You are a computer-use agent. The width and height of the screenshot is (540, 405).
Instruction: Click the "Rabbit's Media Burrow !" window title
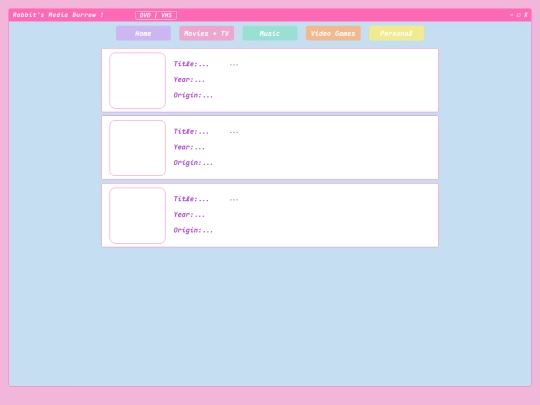pyautogui.click(x=58, y=15)
